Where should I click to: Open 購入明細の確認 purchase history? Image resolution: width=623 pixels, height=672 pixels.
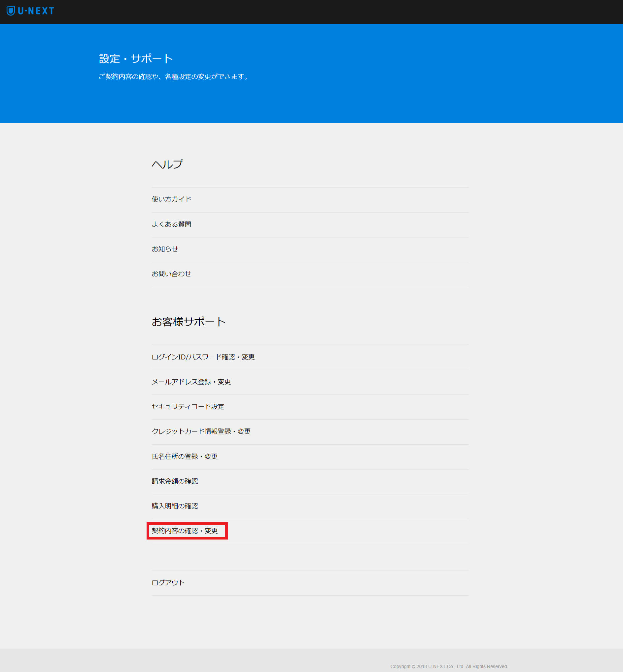tap(175, 506)
